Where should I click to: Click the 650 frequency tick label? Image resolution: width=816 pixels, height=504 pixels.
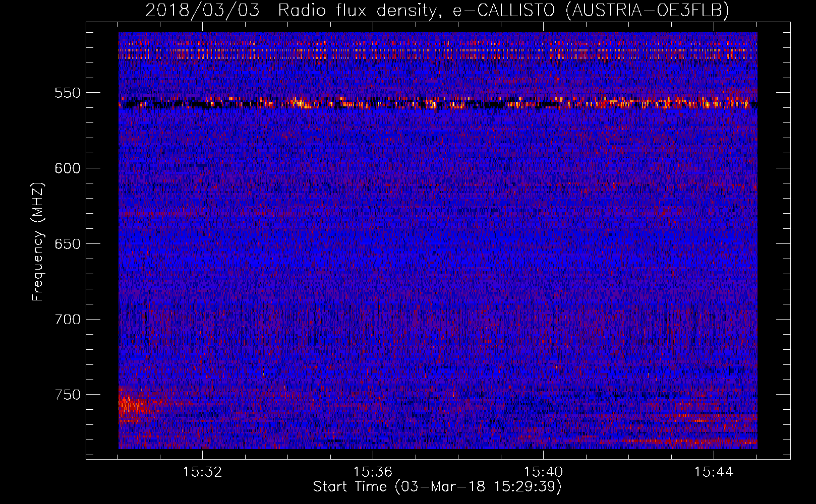68,244
